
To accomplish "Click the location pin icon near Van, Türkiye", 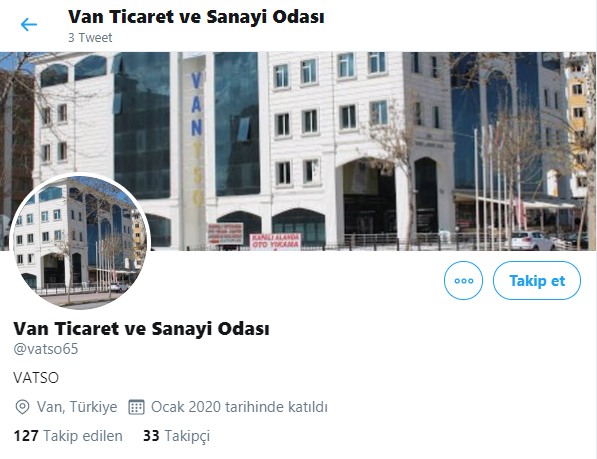I will (22, 407).
